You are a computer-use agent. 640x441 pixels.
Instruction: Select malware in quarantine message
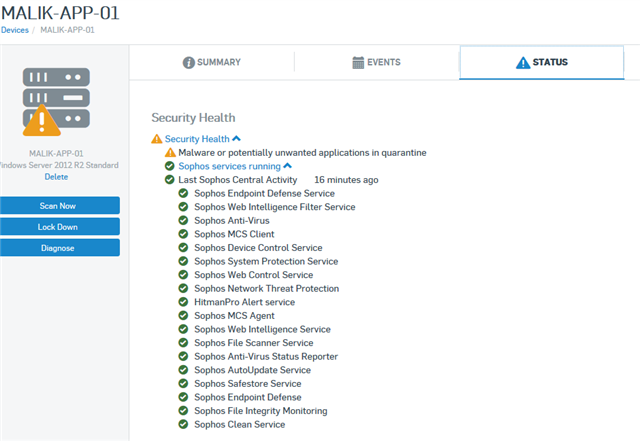[x=302, y=153]
